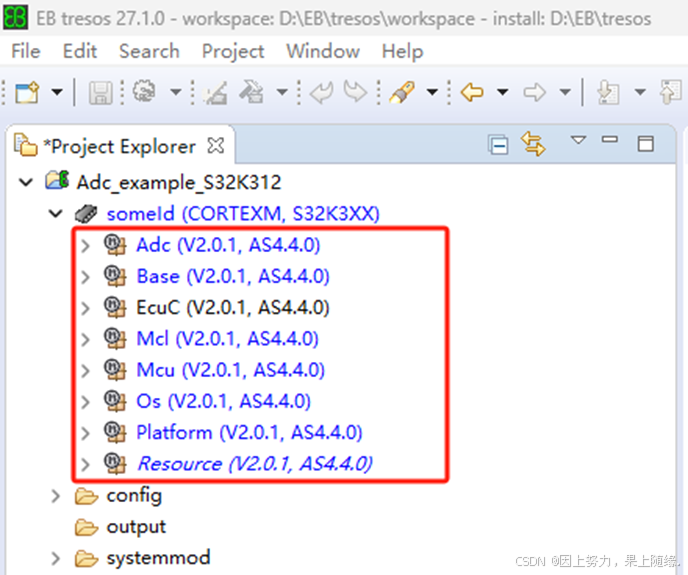Click the Undo arrow icon
This screenshot has width=688, height=575.
322,93
